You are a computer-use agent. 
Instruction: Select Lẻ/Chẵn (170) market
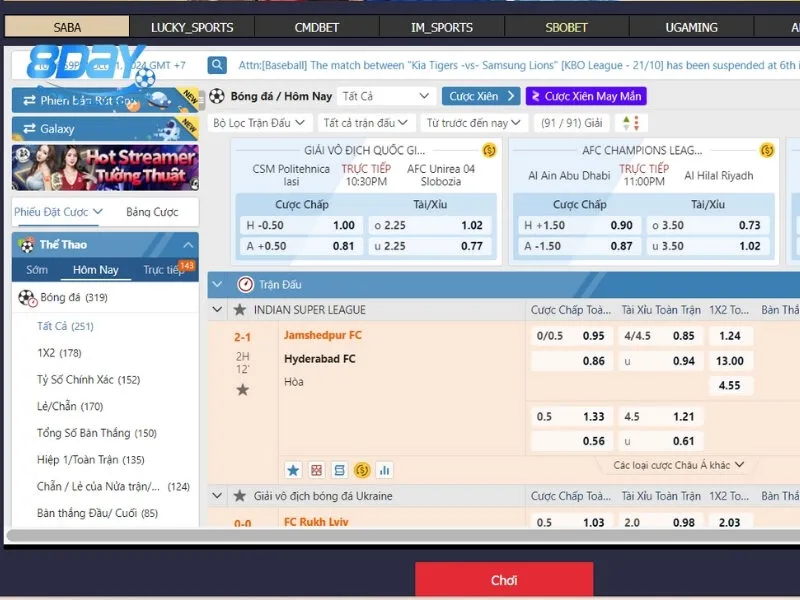(x=70, y=406)
